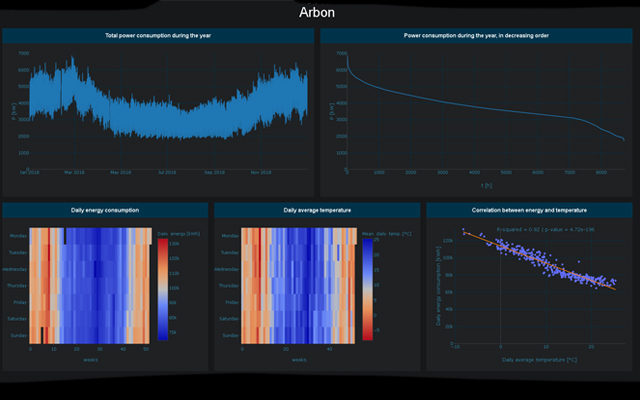Click the weeks axis label under energy heatmap
Image resolution: width=640 pixels, height=400 pixels.
click(88, 360)
